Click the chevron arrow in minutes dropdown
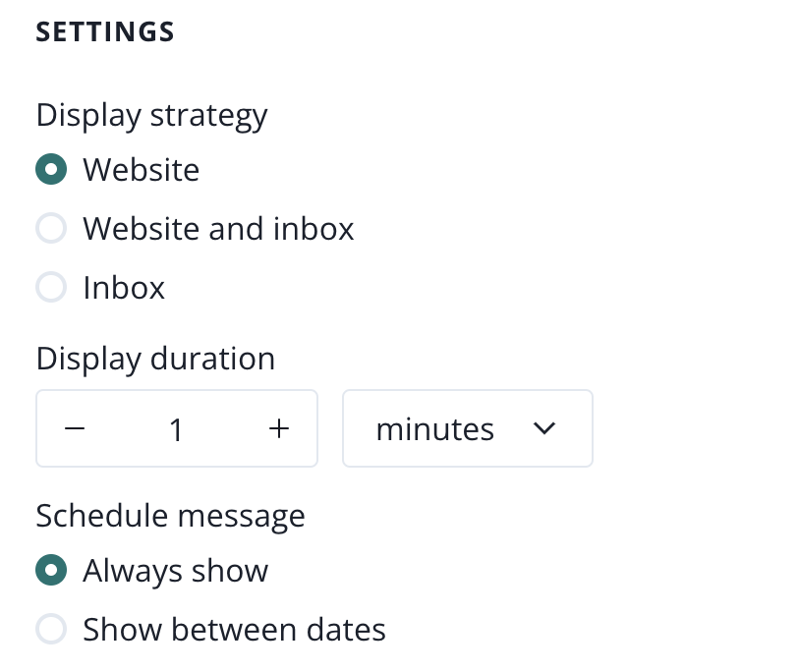The width and height of the screenshot is (798, 672). pyautogui.click(x=543, y=429)
